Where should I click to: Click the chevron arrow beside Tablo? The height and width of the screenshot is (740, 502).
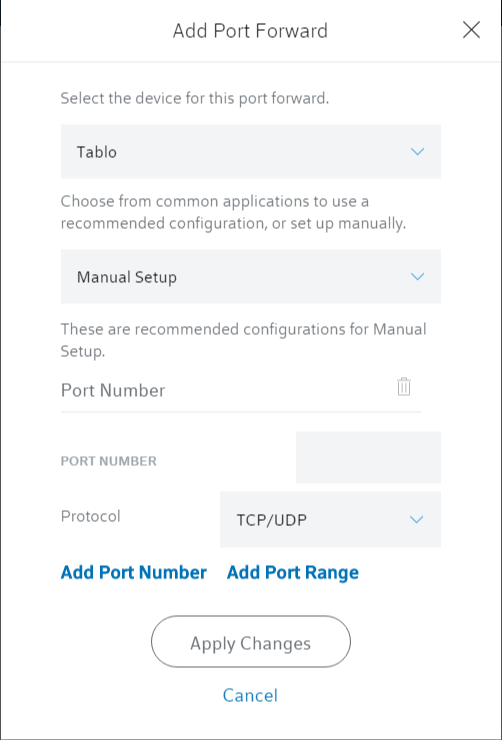(418, 151)
